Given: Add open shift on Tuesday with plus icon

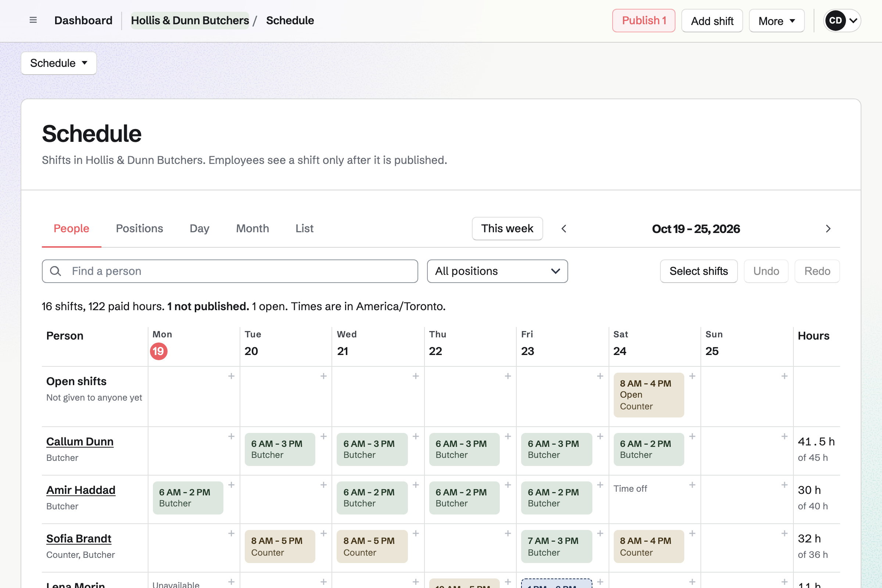Looking at the screenshot, I should pyautogui.click(x=324, y=376).
